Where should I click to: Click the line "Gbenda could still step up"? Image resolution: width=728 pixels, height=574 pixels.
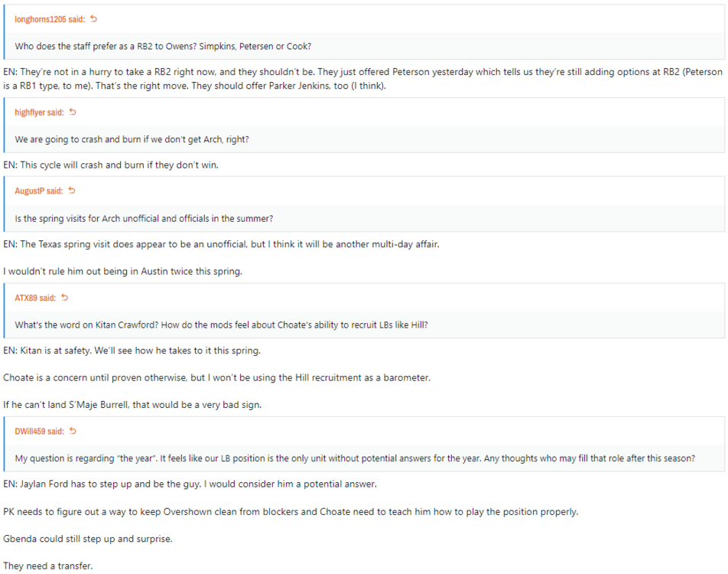(x=88, y=539)
